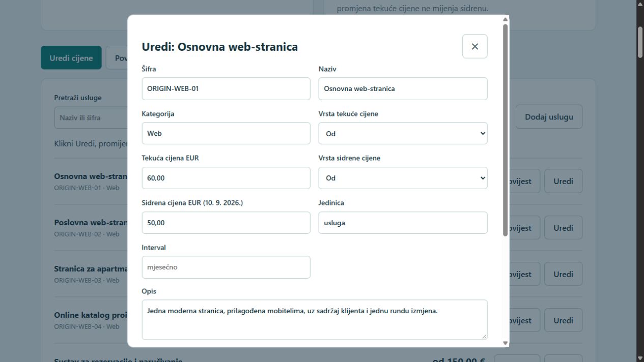Click Uredi for Osnovna web-stranica row
Image resolution: width=644 pixels, height=362 pixels.
[563, 181]
